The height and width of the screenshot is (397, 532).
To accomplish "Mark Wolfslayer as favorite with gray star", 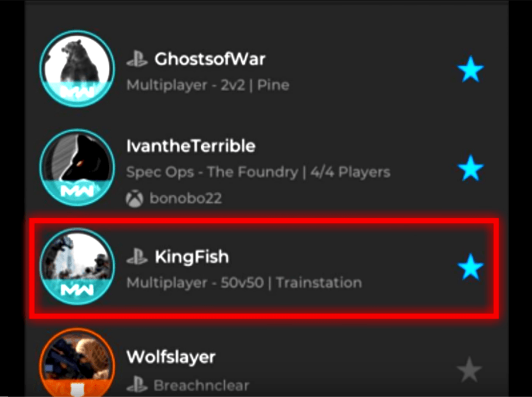I will [x=469, y=370].
